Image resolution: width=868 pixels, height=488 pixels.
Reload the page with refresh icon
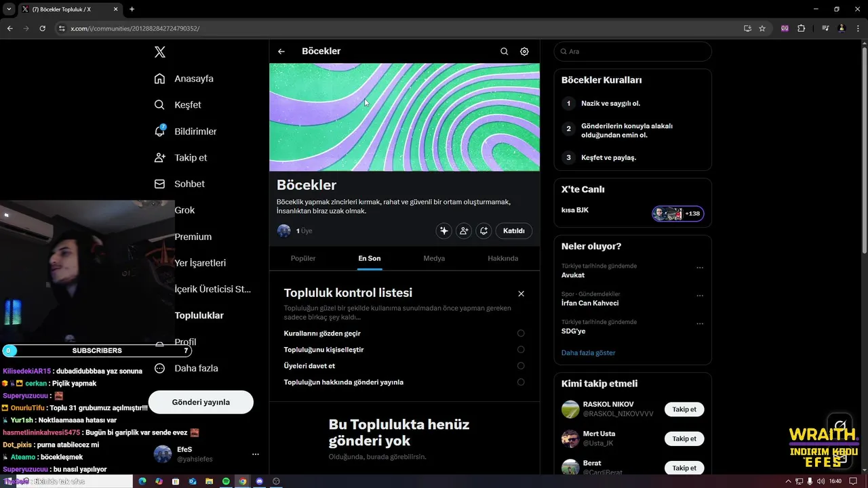click(x=42, y=28)
